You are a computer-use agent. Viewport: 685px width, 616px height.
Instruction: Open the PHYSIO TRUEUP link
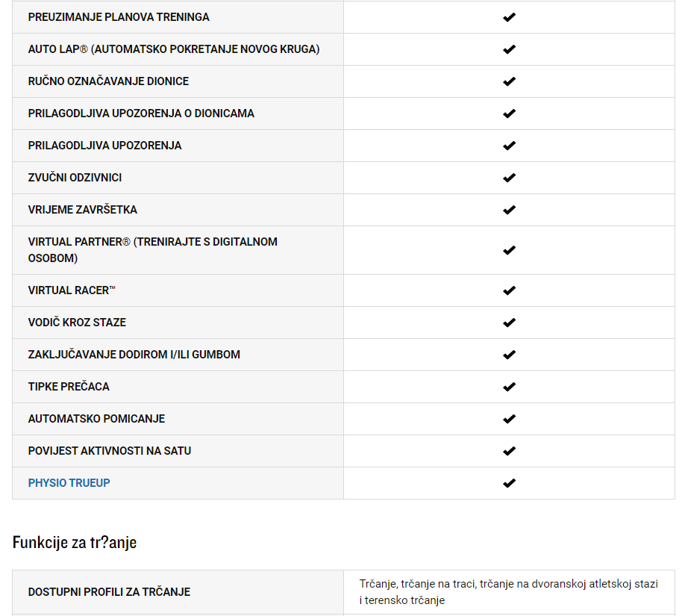tap(69, 483)
